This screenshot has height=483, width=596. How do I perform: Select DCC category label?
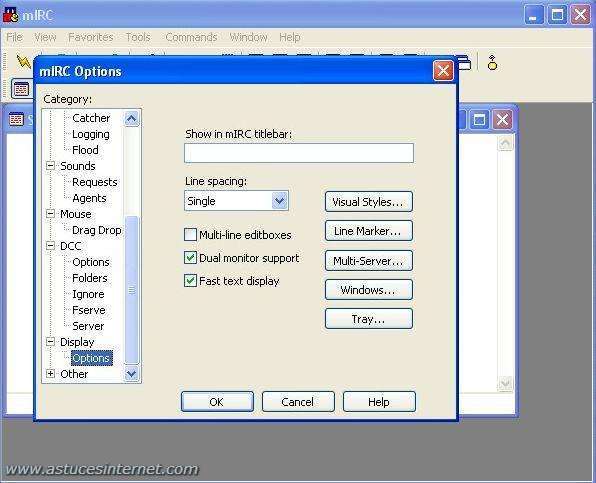point(70,246)
